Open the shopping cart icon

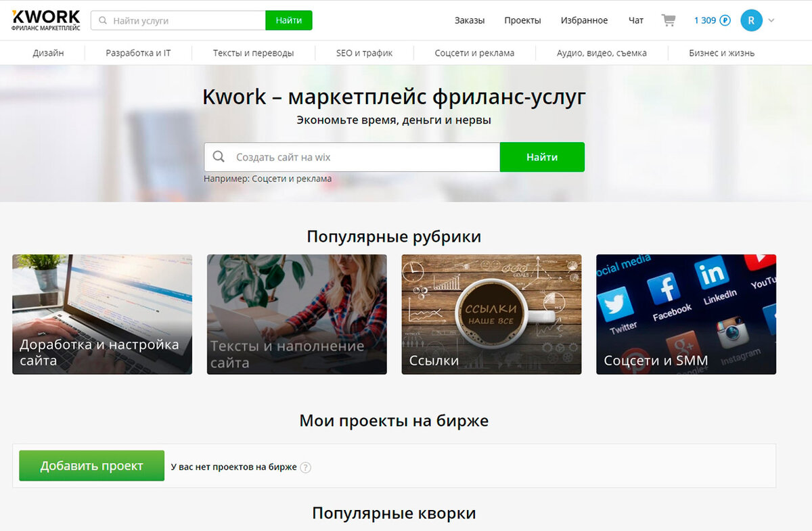[x=669, y=20]
